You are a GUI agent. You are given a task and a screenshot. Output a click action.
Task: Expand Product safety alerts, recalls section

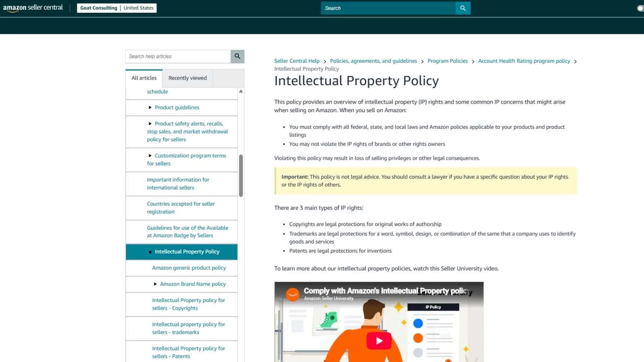150,123
